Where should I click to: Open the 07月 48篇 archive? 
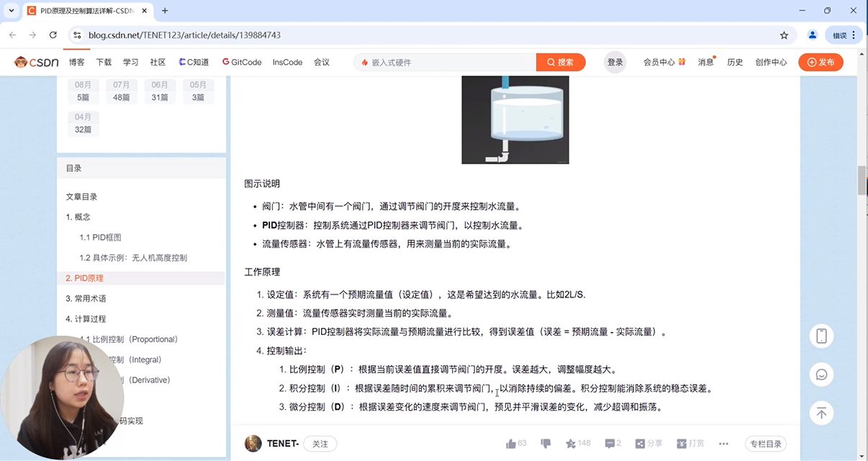coord(122,91)
